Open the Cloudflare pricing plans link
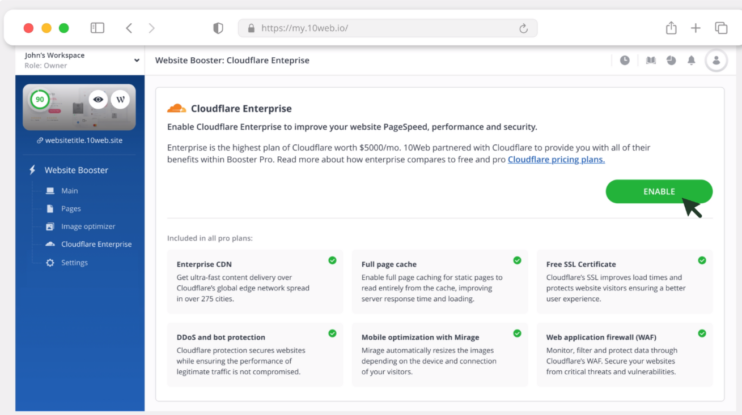This screenshot has width=742, height=415. click(556, 159)
